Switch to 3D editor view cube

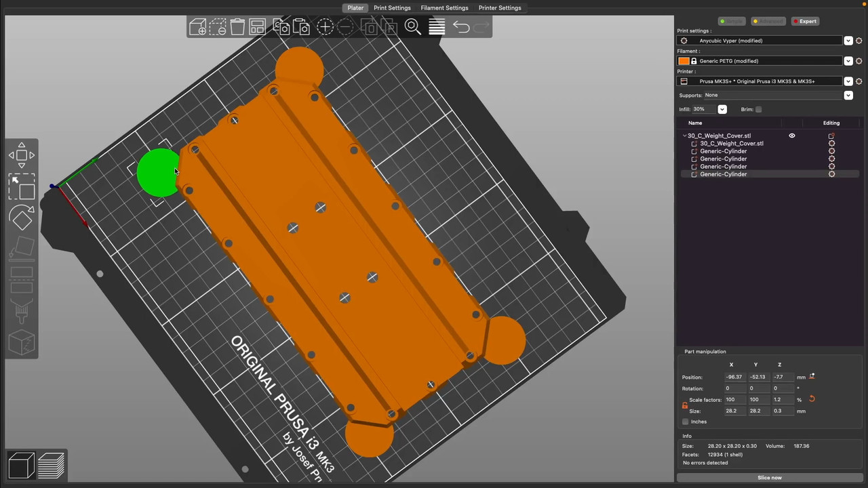(22, 465)
